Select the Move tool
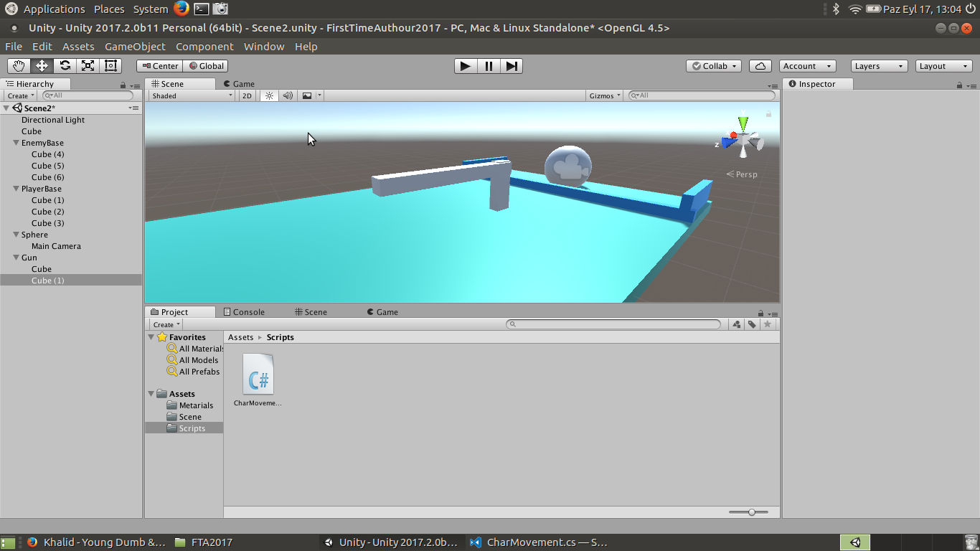The width and height of the screenshot is (980, 551). click(42, 66)
